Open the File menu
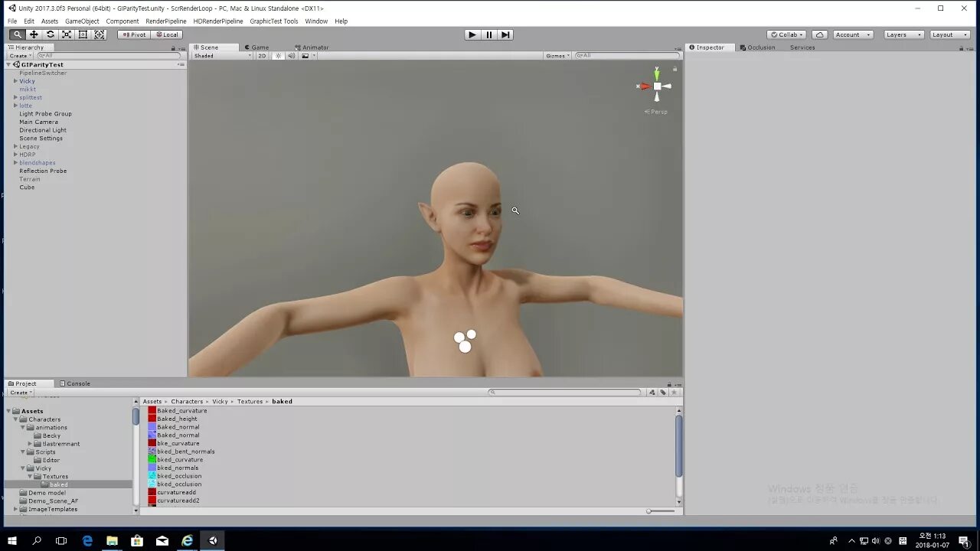 (12, 21)
